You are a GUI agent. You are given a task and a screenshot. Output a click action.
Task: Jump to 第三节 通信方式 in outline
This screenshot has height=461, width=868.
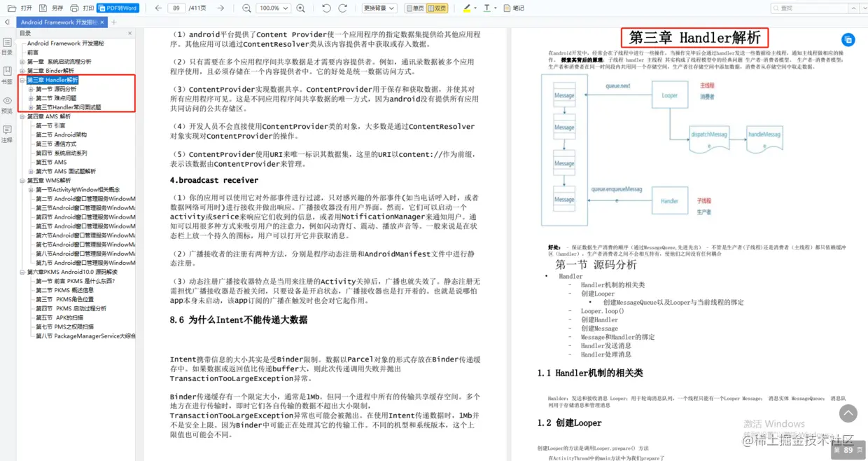(56, 144)
